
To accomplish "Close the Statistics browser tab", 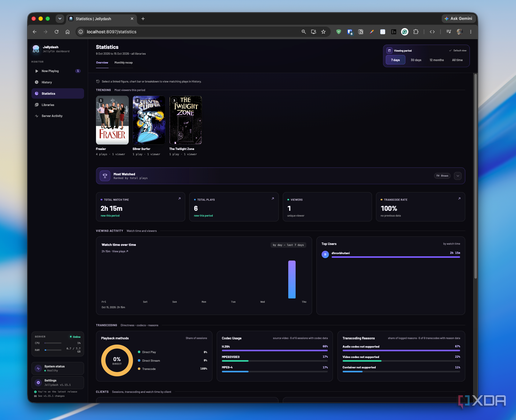I will (x=132, y=19).
